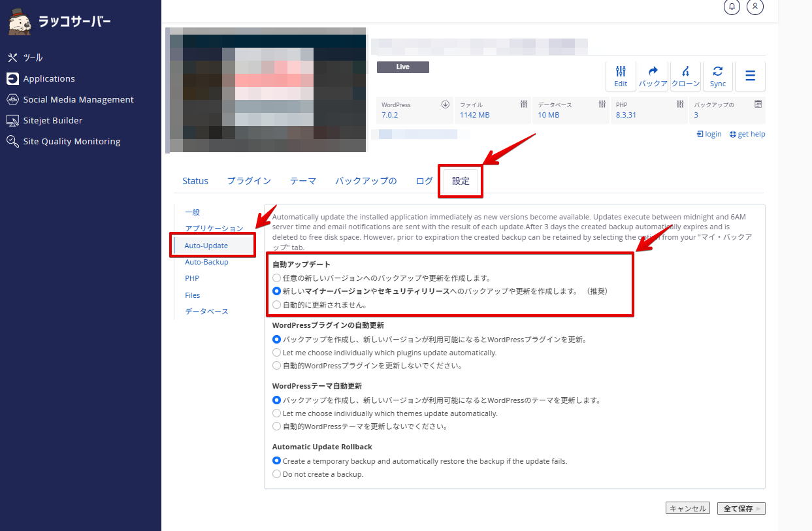
Task: Click the backup arrow button
Action: click(653, 76)
